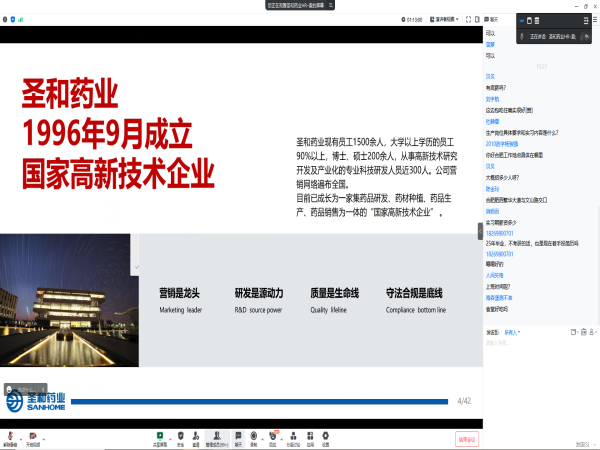Image resolution: width=600 pixels, height=450 pixels.
Task: Open saved chat records icon
Action: tap(584, 332)
